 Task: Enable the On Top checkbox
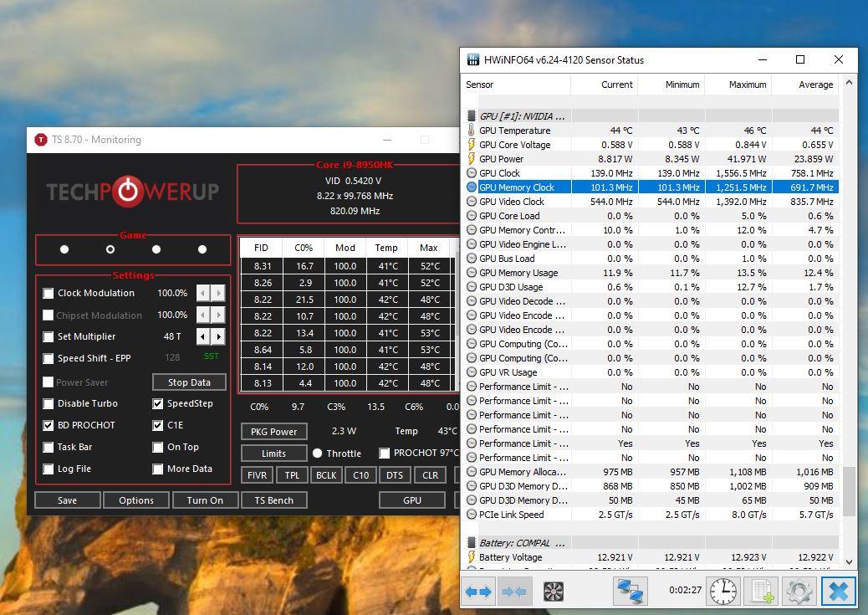tap(158, 447)
